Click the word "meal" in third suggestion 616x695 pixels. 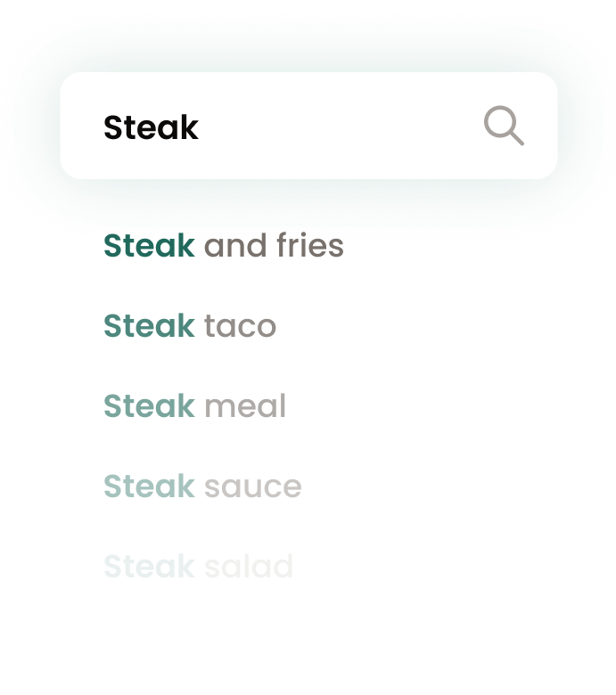click(x=245, y=405)
